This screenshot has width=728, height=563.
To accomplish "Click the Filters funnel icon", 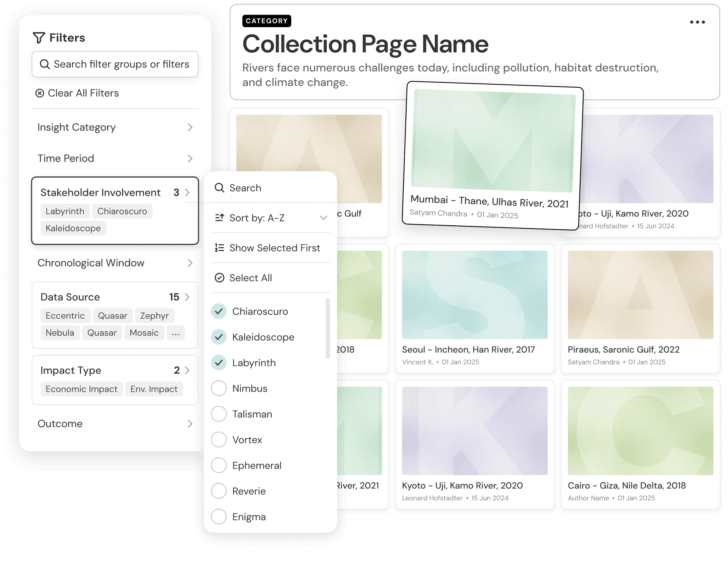I will tap(39, 38).
